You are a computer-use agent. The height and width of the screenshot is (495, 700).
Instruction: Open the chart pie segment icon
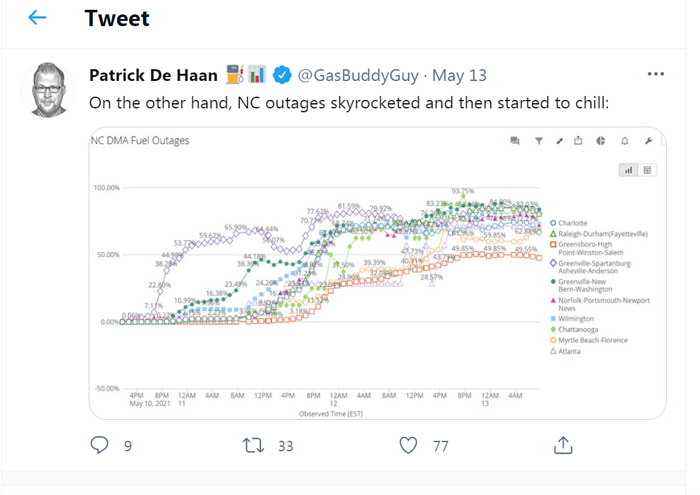pos(601,141)
